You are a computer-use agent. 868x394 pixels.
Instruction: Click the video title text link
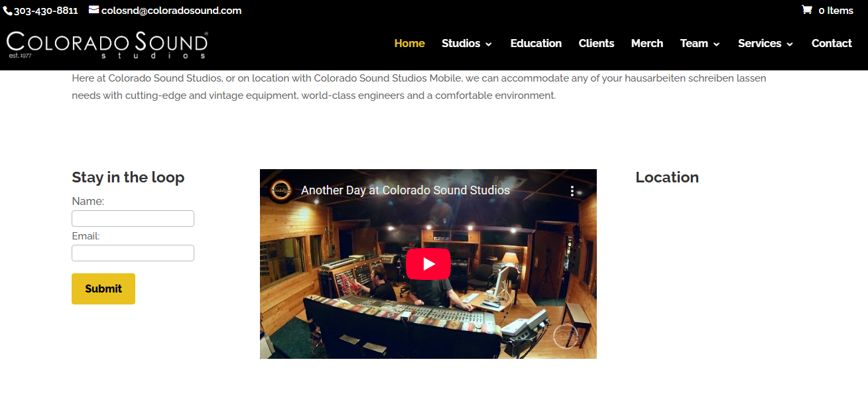405,190
